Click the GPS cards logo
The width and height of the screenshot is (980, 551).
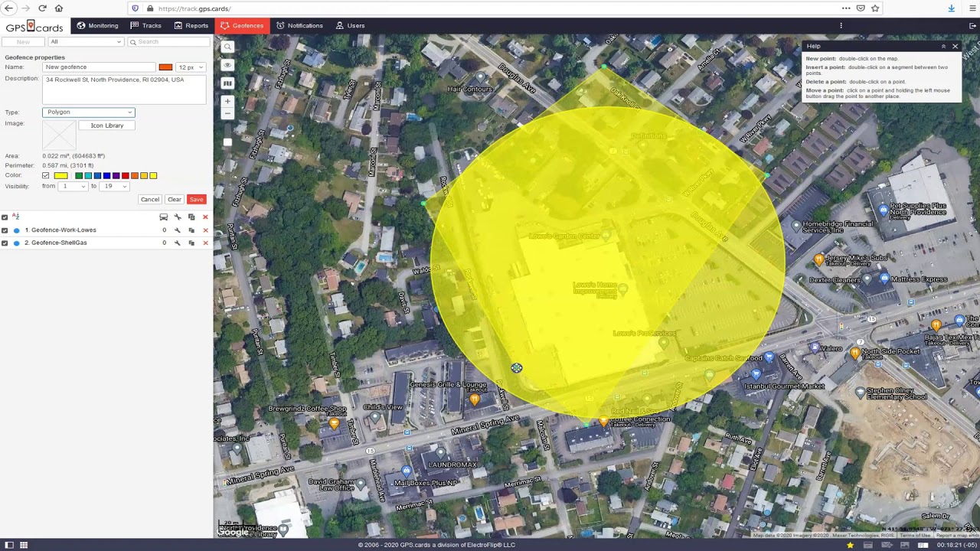point(34,26)
